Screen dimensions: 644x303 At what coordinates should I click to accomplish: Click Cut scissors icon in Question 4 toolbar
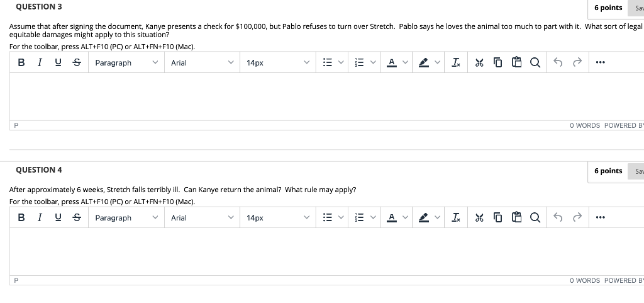[479, 217]
